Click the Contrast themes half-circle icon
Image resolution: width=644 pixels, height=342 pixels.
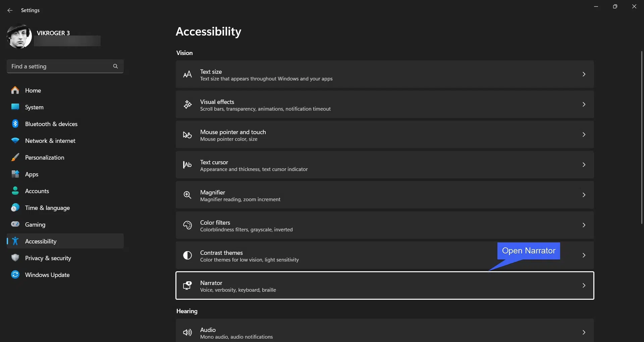tap(187, 255)
